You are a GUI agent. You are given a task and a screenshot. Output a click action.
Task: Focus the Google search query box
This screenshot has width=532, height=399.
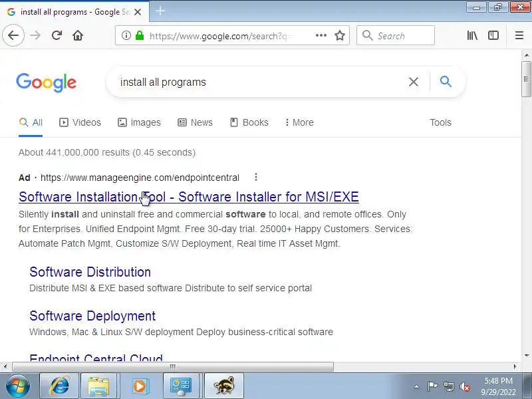click(x=261, y=82)
